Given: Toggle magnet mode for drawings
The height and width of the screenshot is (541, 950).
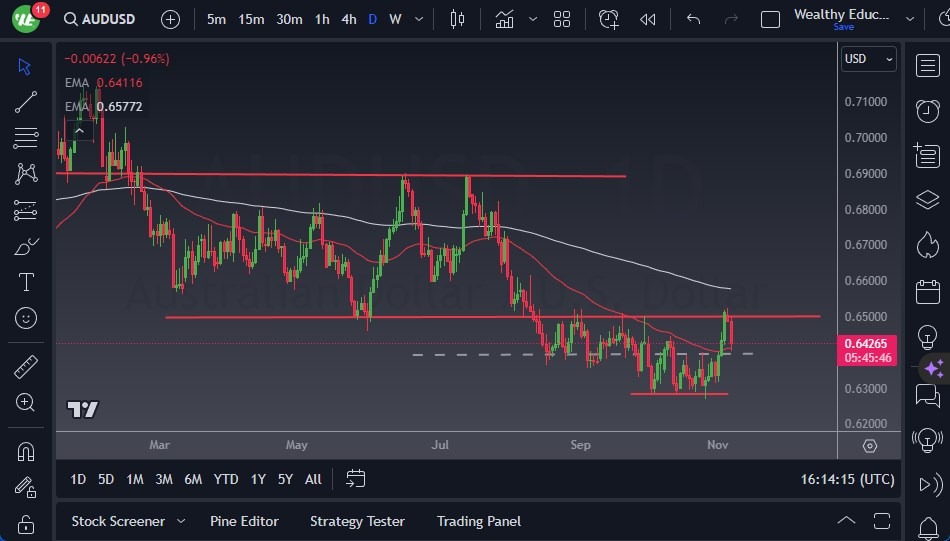Looking at the screenshot, I should [26, 451].
